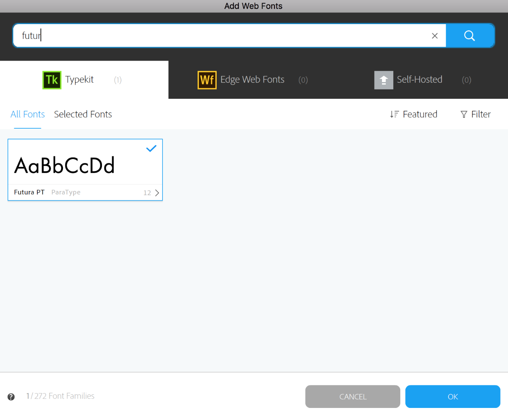Click the Add Web Fonts title
This screenshot has height=420, width=508.
pyautogui.click(x=253, y=6)
